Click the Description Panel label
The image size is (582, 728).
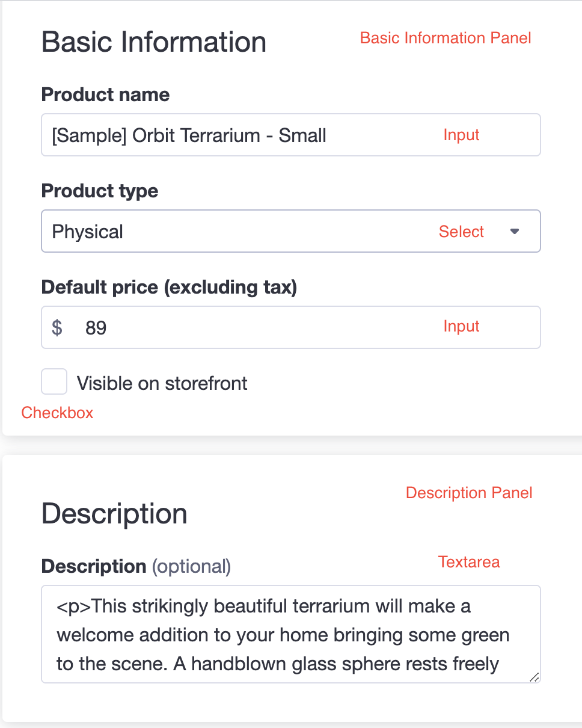[x=469, y=492]
